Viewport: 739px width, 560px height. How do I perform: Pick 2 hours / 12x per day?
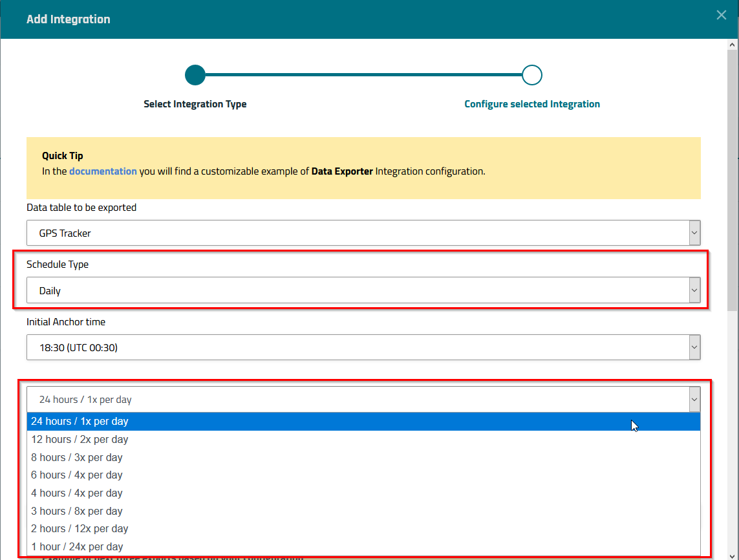[x=80, y=528]
